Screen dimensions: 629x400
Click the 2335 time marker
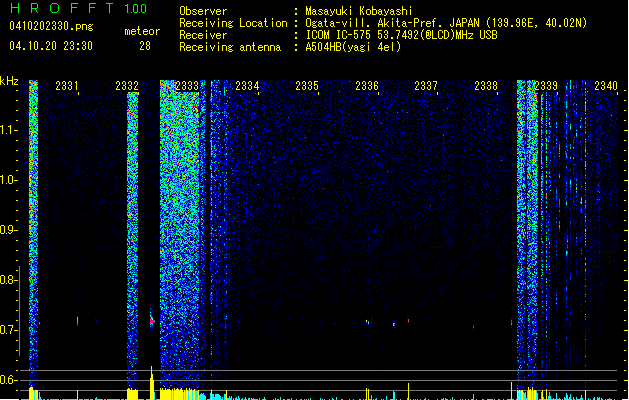(x=307, y=86)
